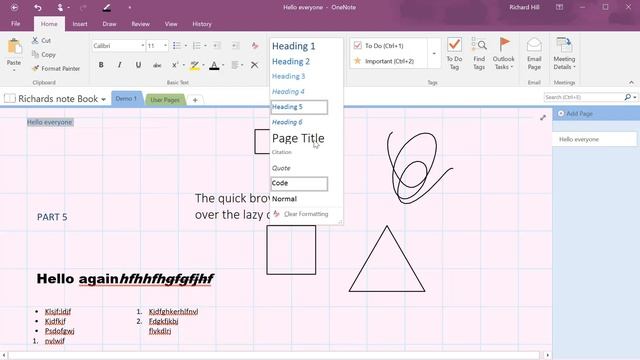Image resolution: width=640 pixels, height=360 pixels.
Task: Open the Meeting Details menu
Action: [x=564, y=54]
